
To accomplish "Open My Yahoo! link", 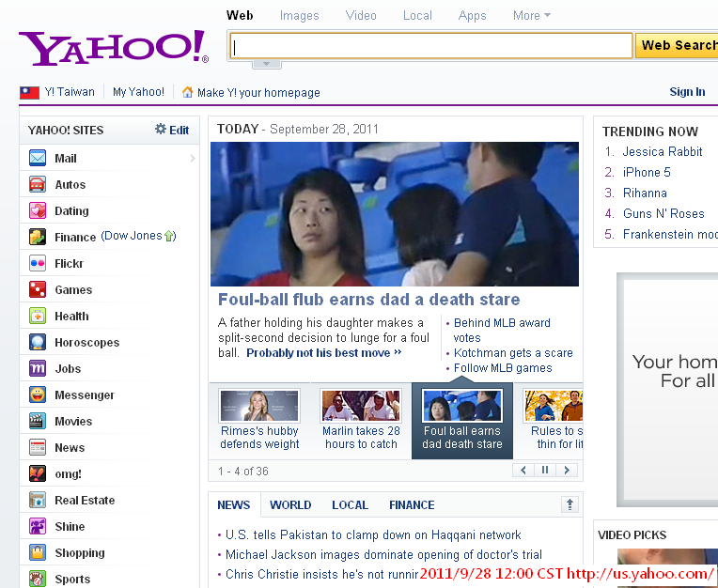I will [138, 91].
